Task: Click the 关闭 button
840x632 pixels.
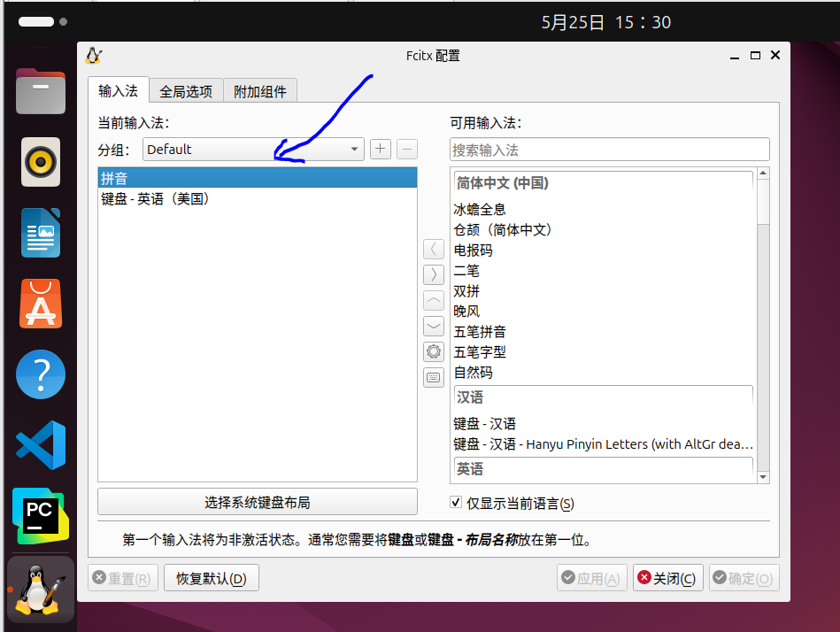Action: point(667,578)
